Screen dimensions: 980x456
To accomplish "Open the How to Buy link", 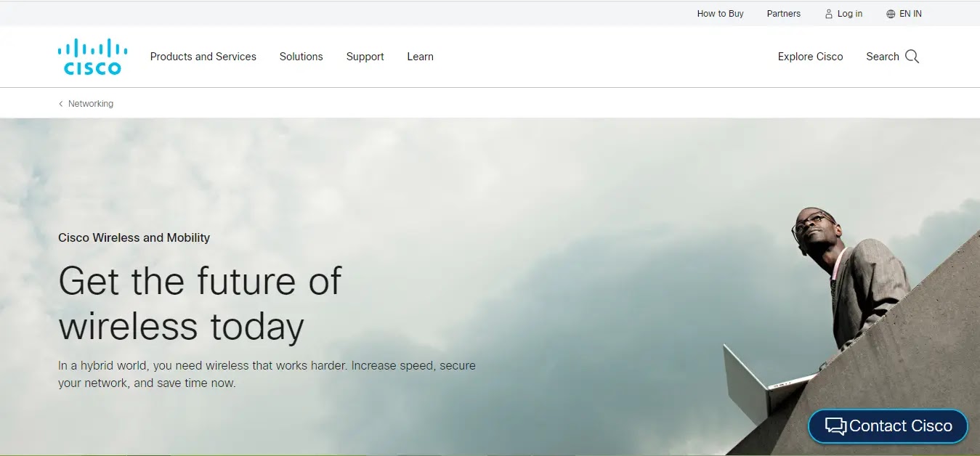I will click(720, 14).
